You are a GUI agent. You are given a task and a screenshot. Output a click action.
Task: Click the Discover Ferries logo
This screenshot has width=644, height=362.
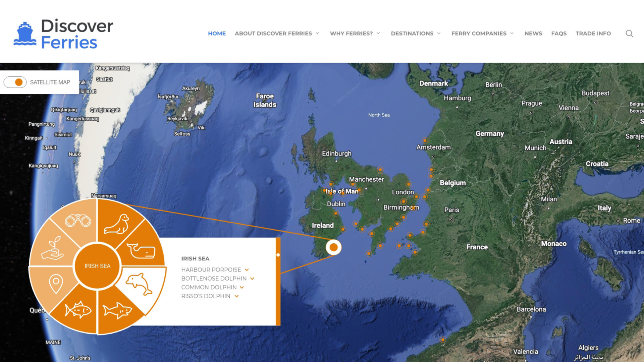click(x=63, y=34)
